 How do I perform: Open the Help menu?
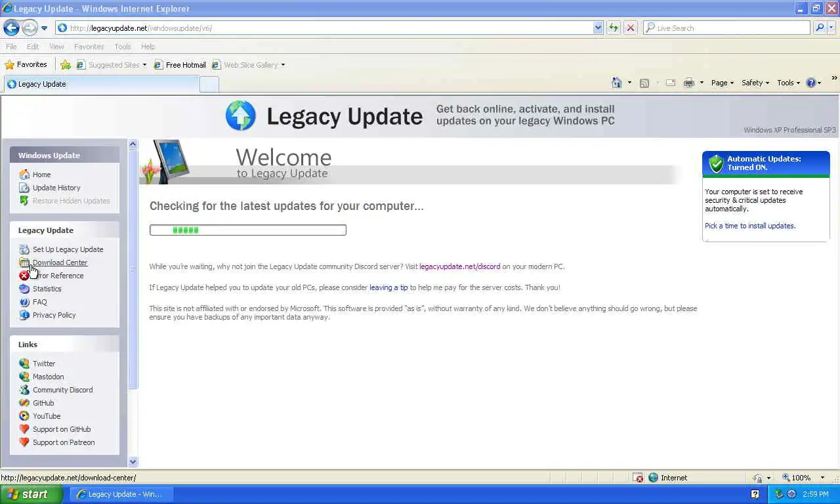pyautogui.click(x=148, y=47)
